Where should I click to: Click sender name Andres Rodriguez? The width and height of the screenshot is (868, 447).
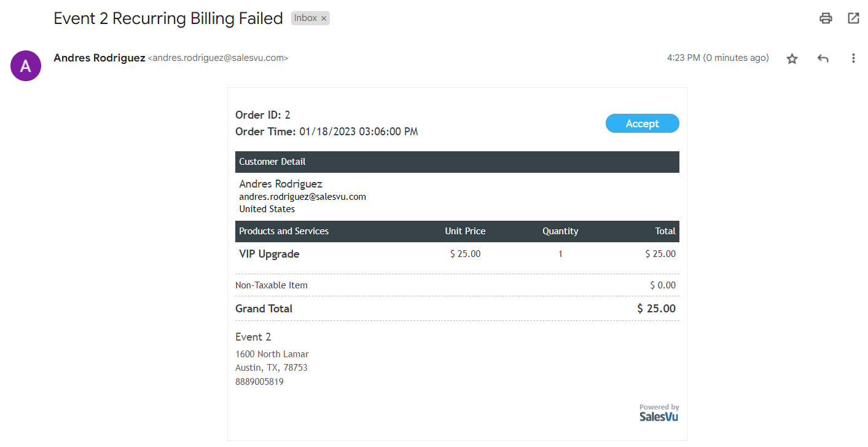[100, 58]
